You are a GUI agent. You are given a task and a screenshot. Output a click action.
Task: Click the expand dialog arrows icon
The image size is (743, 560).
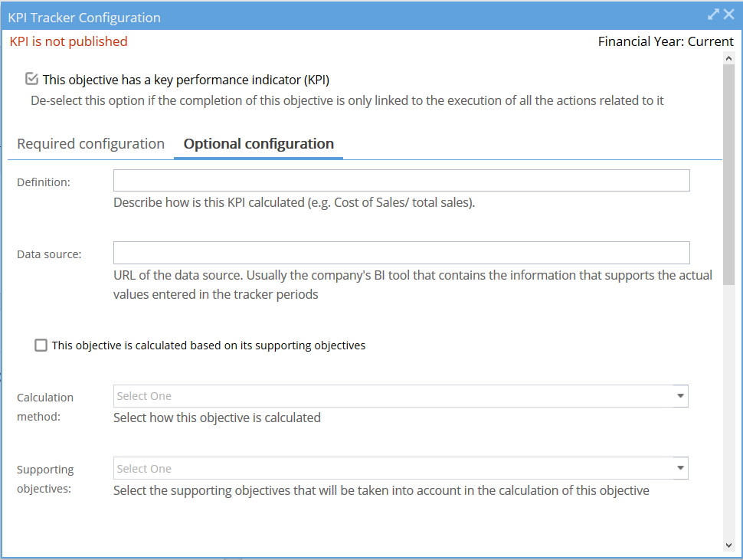point(713,15)
